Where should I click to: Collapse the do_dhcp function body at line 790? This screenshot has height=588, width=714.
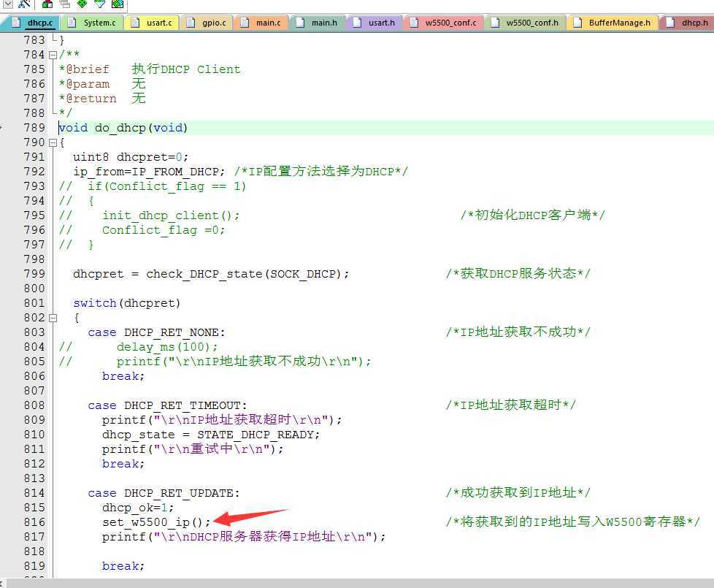point(53,142)
